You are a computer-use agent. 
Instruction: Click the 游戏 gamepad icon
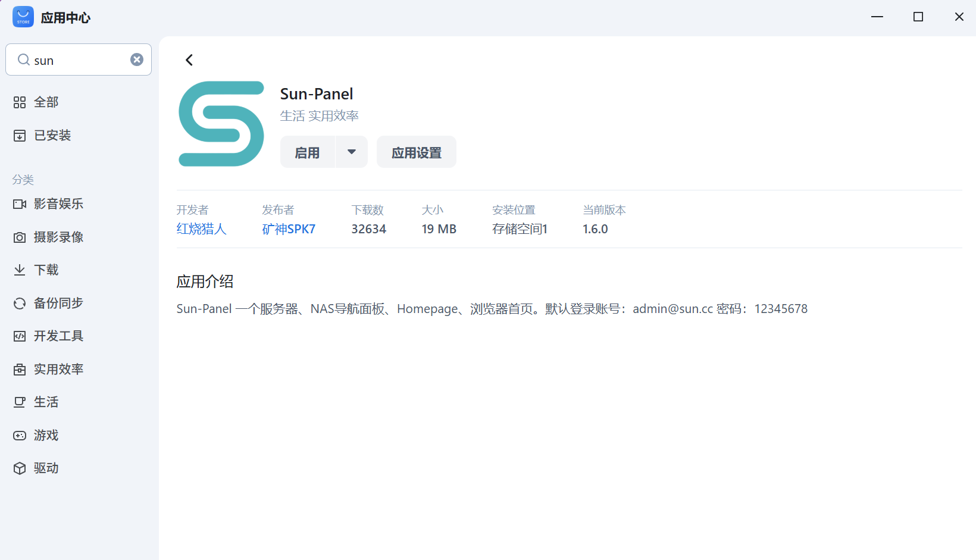(20, 436)
